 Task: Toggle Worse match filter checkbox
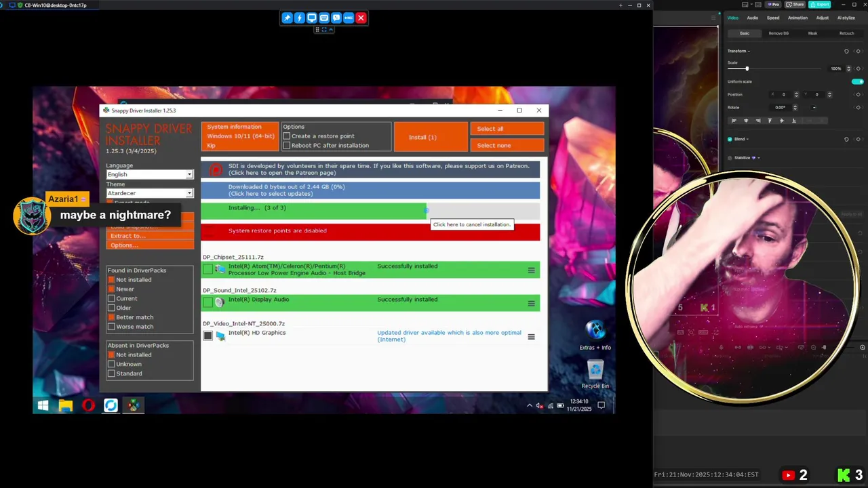pyautogui.click(x=111, y=327)
